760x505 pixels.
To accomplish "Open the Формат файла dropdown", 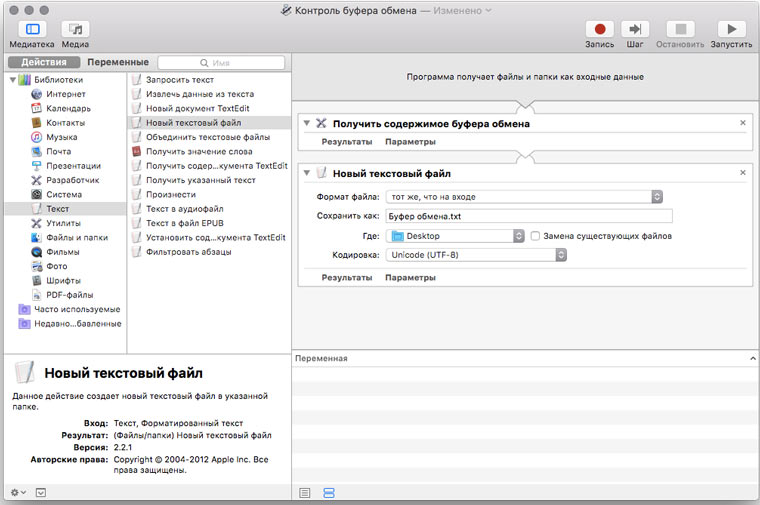I will point(524,197).
